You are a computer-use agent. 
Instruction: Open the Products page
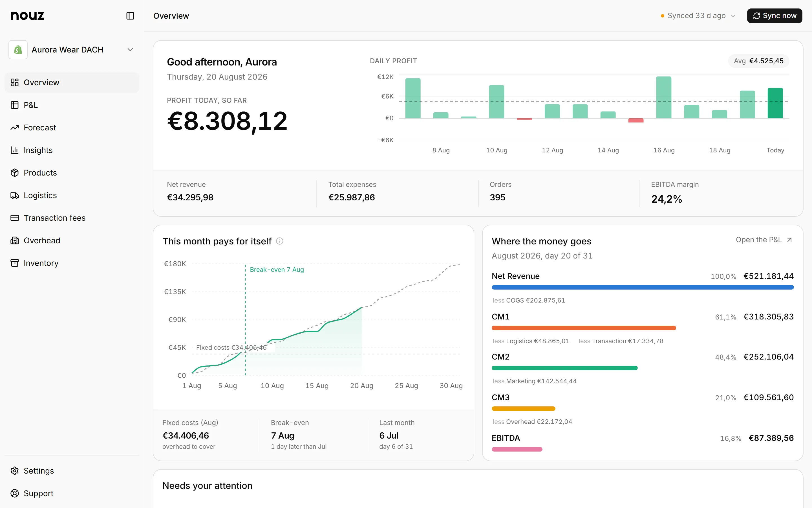point(72,173)
